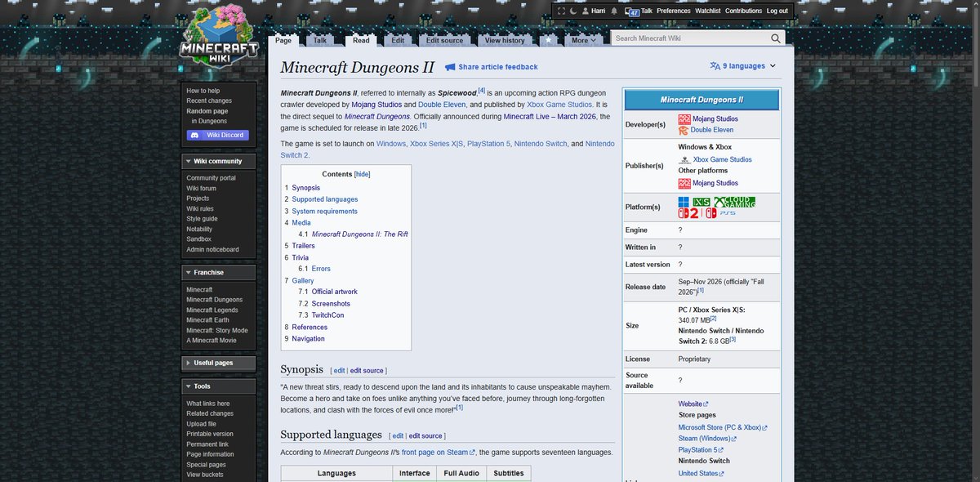Click the Xbox Cloud Gaming icon
This screenshot has width=980, height=482.
[x=734, y=202]
